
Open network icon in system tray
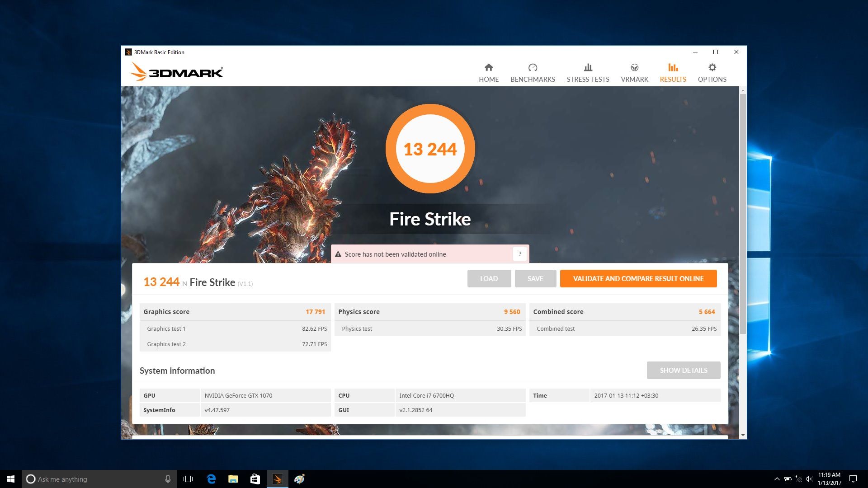pyautogui.click(x=798, y=479)
